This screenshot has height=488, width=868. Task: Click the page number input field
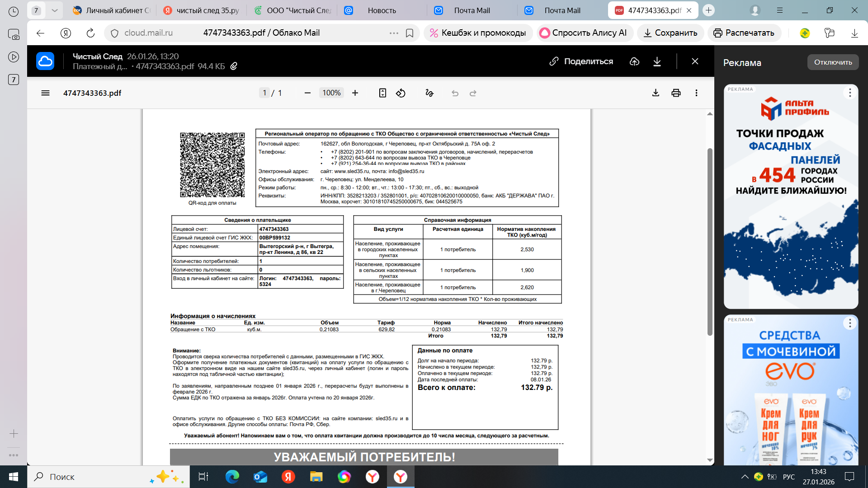click(265, 93)
